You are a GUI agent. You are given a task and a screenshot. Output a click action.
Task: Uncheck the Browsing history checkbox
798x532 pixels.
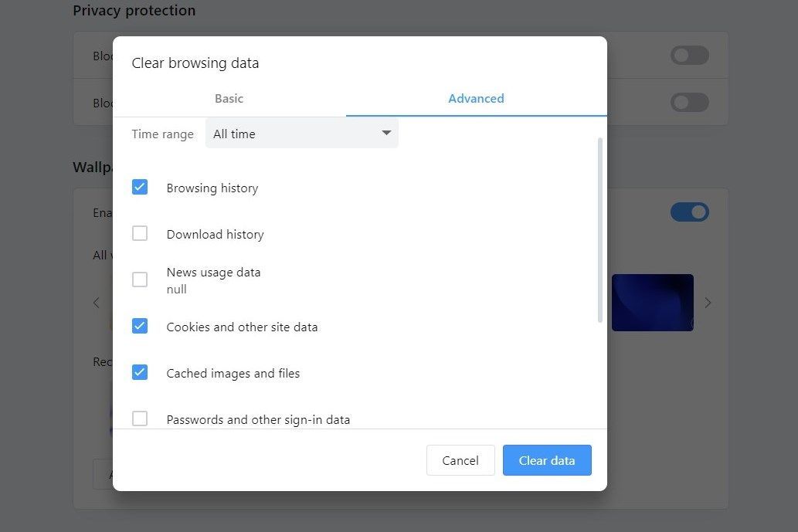tap(140, 187)
